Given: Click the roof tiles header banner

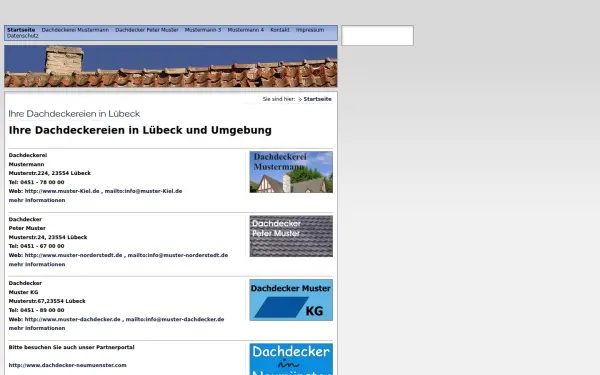Looking at the screenshot, I should [x=171, y=66].
